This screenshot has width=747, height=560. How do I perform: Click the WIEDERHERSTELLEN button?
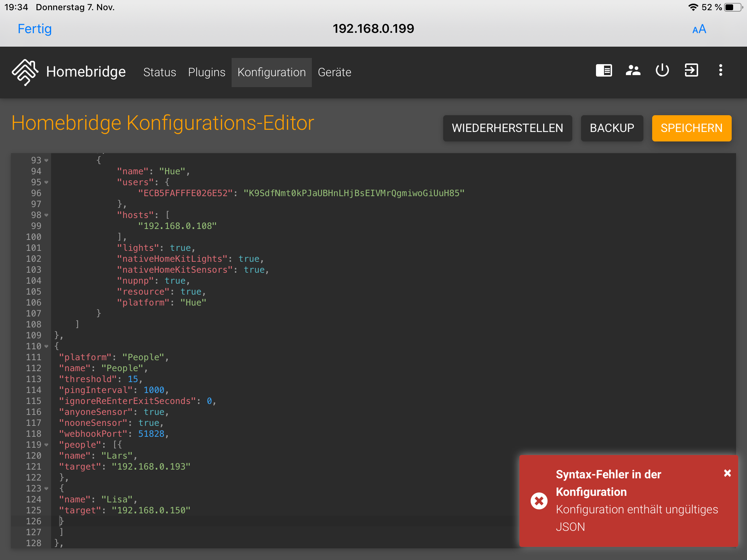tap(507, 128)
